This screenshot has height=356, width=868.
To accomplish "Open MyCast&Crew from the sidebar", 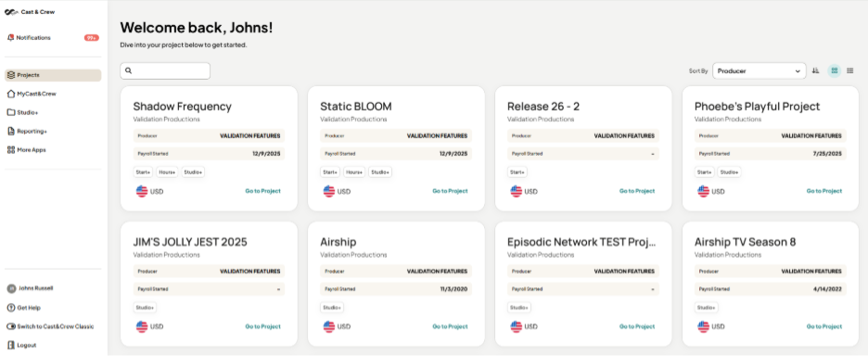I will tap(32, 95).
